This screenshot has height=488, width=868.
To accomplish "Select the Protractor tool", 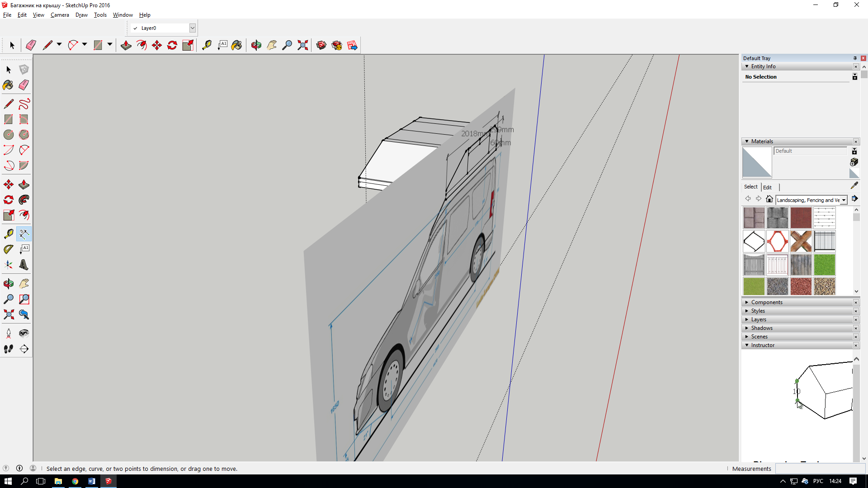I will tap(9, 249).
